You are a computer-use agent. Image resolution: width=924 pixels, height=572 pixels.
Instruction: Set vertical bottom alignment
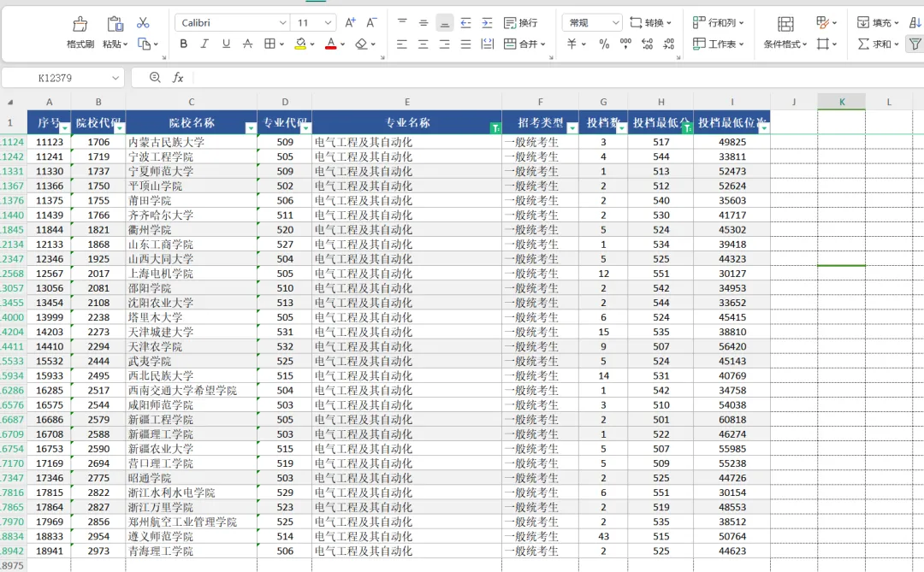tap(445, 23)
